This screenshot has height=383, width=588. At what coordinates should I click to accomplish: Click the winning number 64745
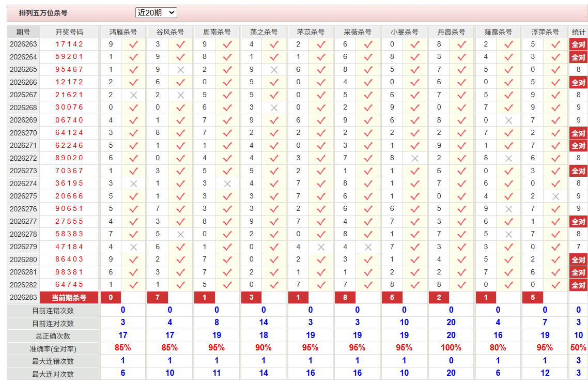pos(69,285)
